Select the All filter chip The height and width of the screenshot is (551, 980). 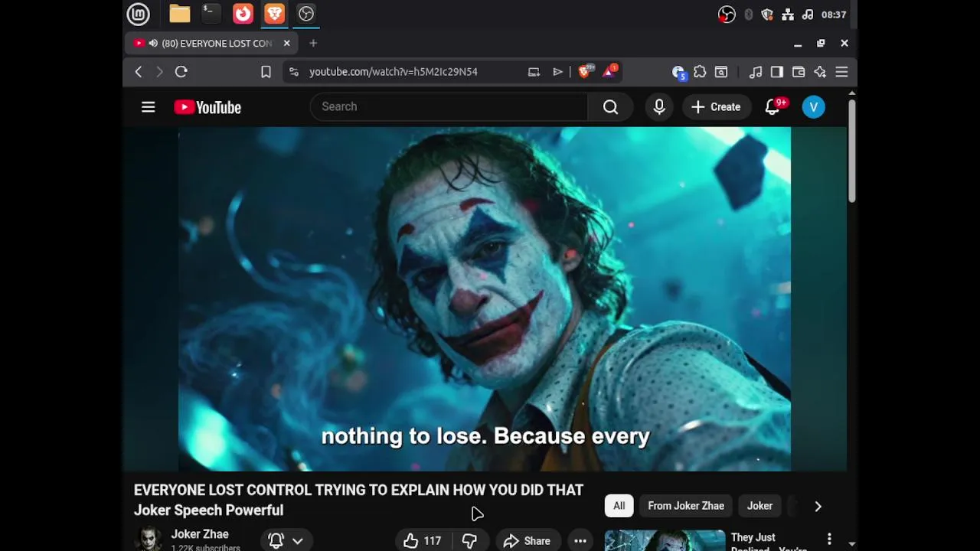pyautogui.click(x=619, y=506)
